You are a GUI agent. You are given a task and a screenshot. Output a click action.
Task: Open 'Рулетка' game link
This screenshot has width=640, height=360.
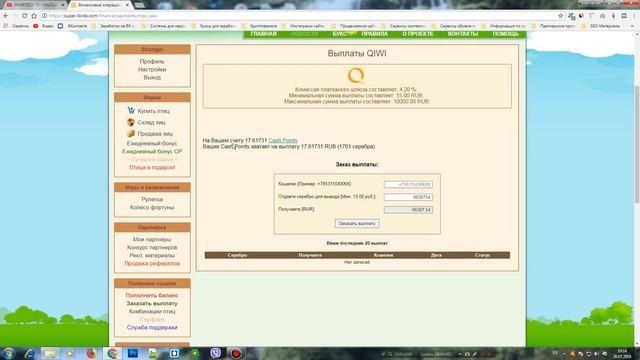pos(152,199)
